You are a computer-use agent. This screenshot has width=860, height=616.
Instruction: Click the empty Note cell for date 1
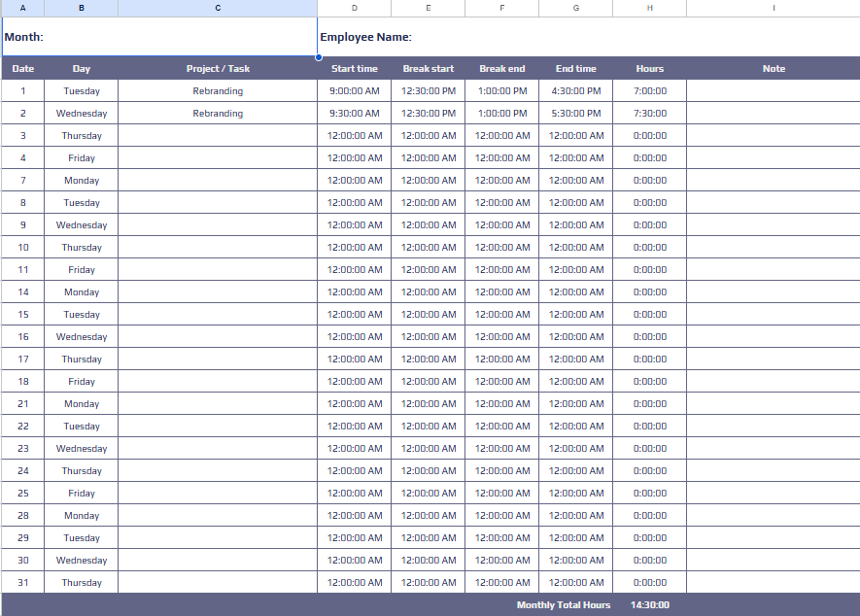point(773,91)
